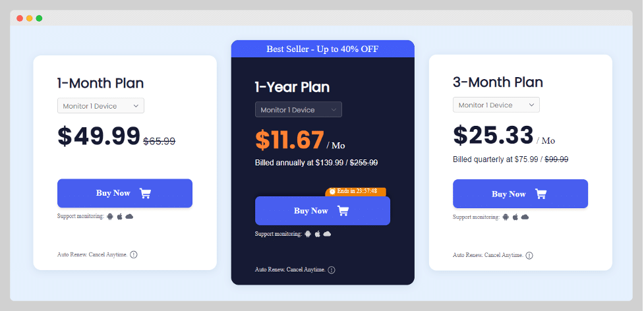Viewport: 644px width, 311px height.
Task: Click cloud icon under 1-Year Plan
Action: pyautogui.click(x=327, y=233)
